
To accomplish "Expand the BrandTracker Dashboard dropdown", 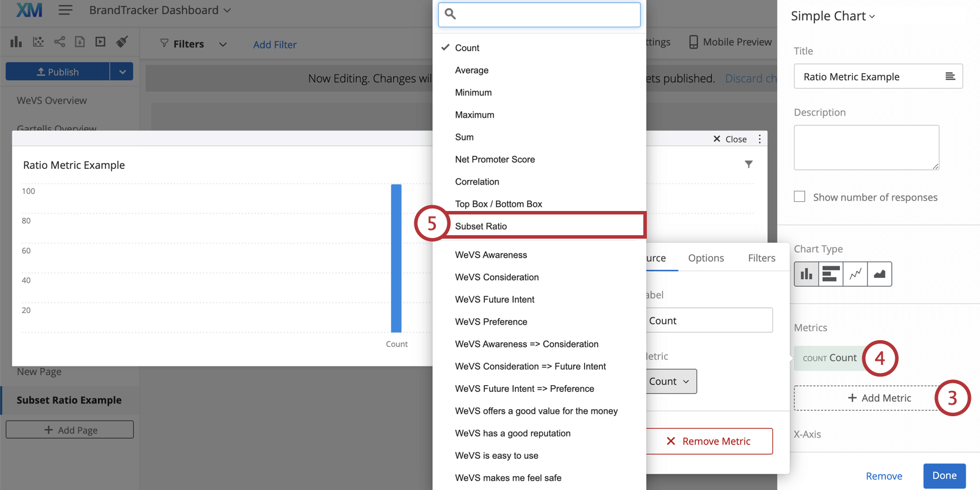I will tap(227, 10).
